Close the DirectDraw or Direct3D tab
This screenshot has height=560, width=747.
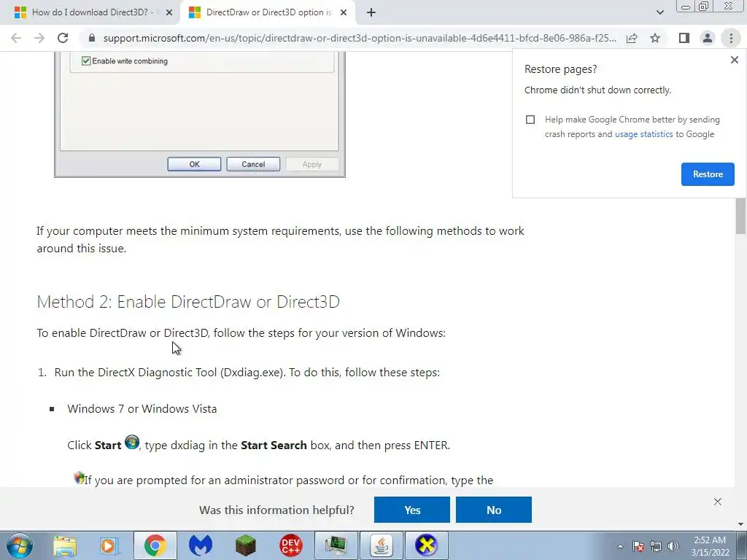point(344,12)
